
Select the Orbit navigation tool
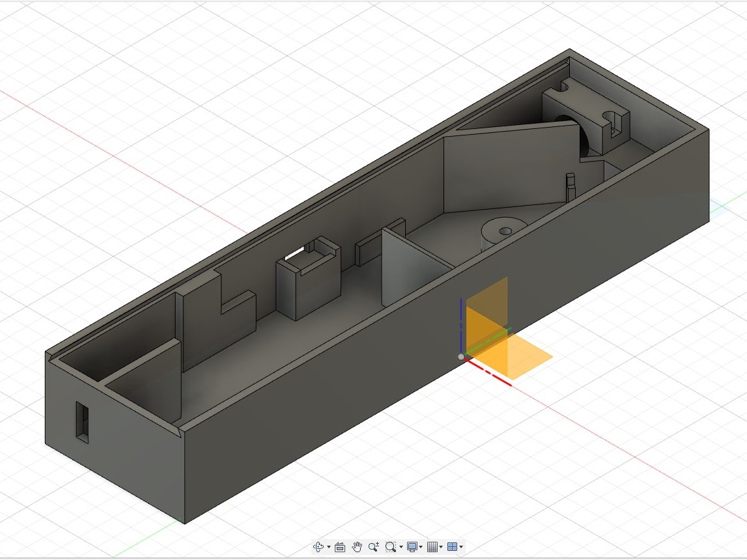click(x=319, y=547)
